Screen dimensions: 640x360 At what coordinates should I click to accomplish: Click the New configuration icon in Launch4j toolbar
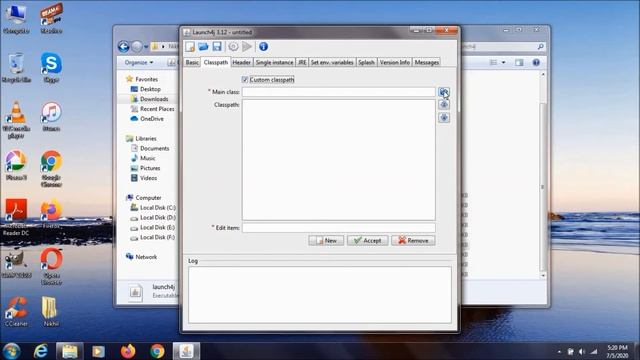190,47
